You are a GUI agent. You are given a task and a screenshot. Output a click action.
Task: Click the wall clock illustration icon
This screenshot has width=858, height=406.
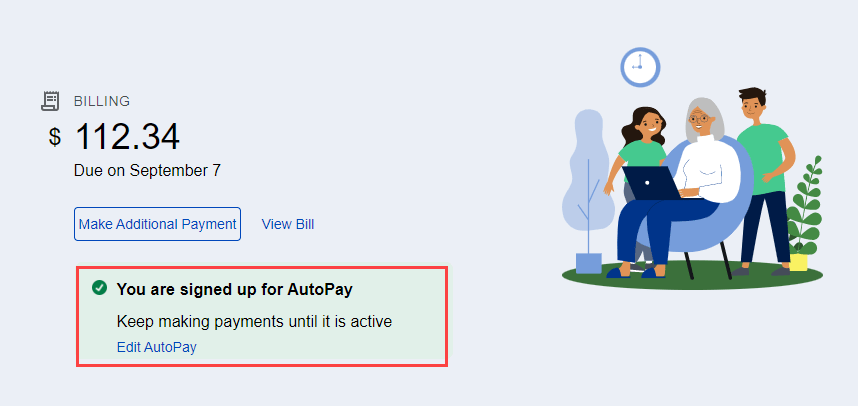click(x=640, y=67)
